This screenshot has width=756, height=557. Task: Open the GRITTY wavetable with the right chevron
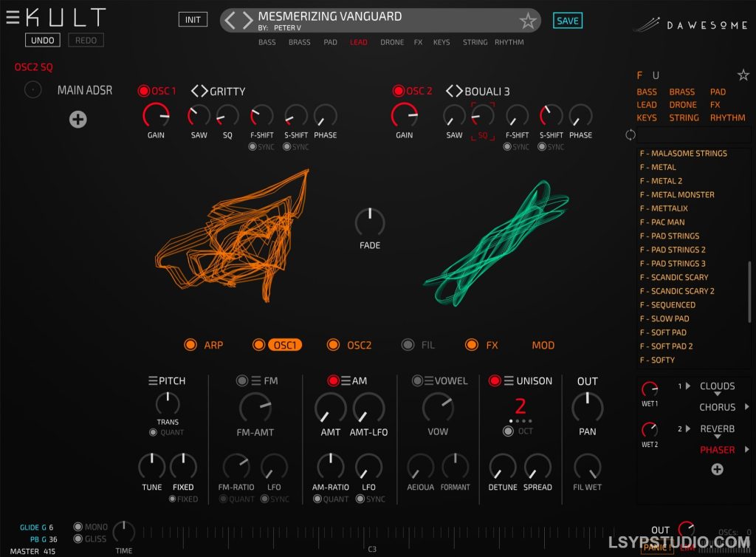(205, 91)
